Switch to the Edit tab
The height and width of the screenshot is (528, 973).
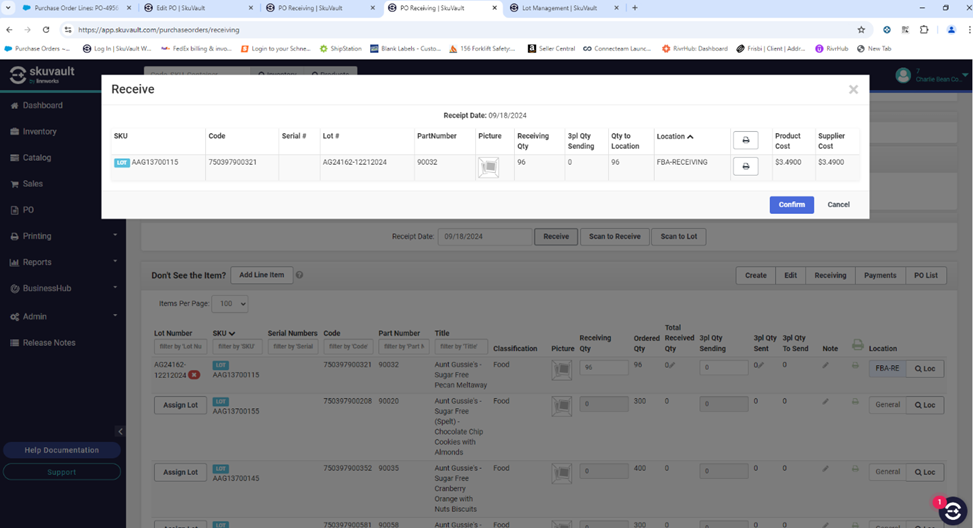pyautogui.click(x=790, y=275)
